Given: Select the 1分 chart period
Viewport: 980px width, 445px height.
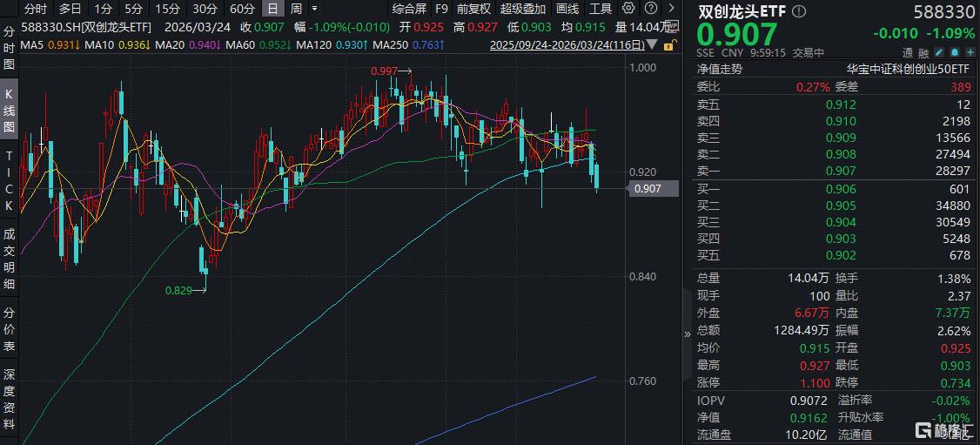Looking at the screenshot, I should pyautogui.click(x=103, y=9).
